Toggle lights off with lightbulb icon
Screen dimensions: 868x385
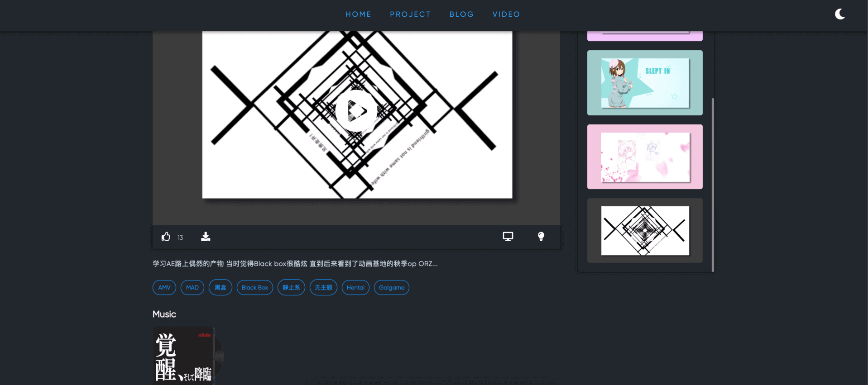click(x=541, y=237)
